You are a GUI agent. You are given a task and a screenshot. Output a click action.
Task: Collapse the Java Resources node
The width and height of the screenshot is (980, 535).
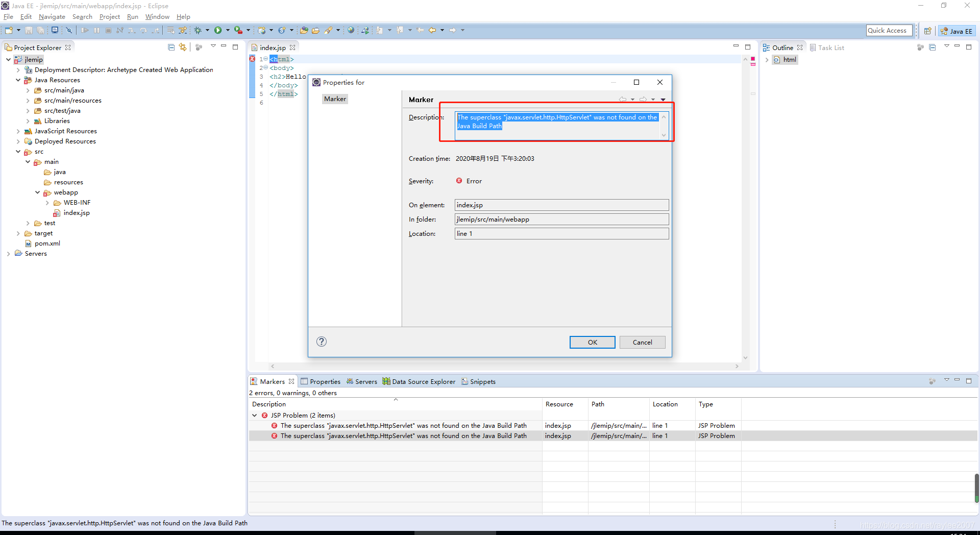point(18,80)
